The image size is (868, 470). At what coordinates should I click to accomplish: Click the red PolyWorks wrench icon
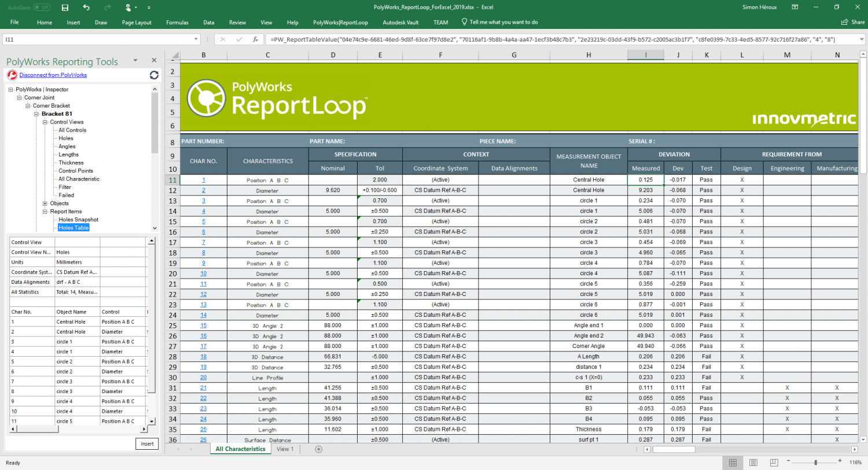pyautogui.click(x=12, y=75)
